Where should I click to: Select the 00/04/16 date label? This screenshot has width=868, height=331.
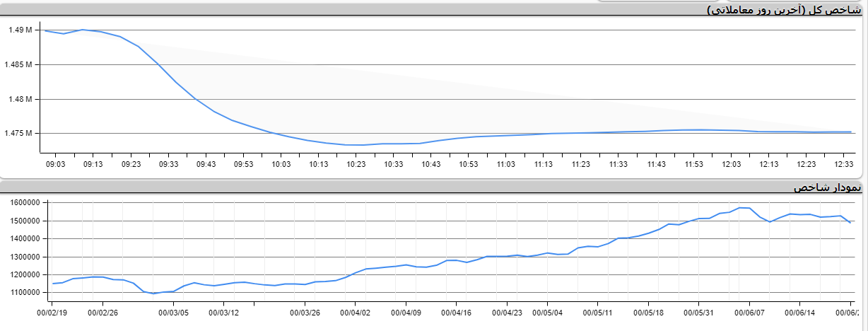pos(457,312)
